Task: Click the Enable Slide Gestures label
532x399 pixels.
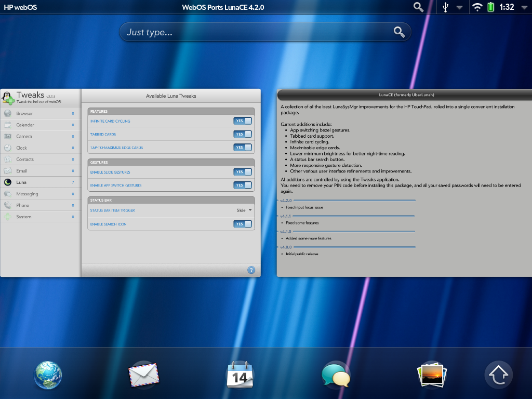Action: [110, 172]
